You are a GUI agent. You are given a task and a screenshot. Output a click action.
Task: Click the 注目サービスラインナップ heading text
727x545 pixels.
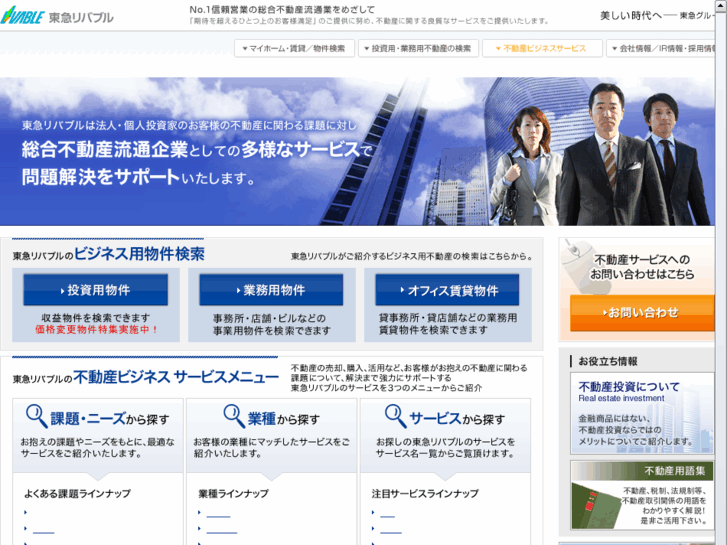[x=425, y=494]
